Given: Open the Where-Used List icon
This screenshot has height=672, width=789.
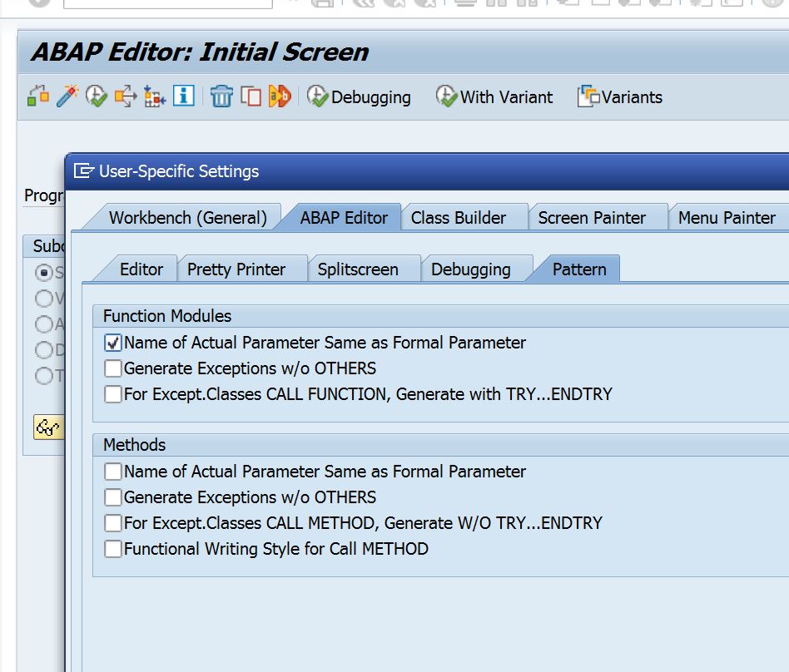Looking at the screenshot, I should click(x=126, y=96).
